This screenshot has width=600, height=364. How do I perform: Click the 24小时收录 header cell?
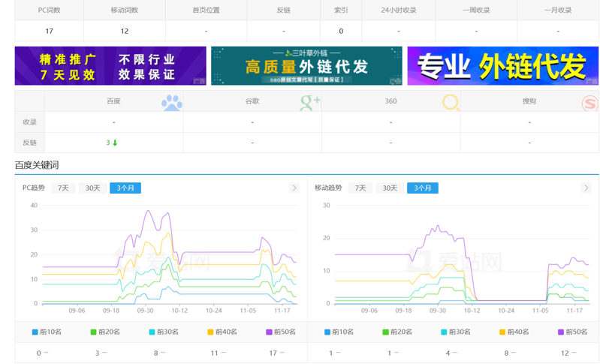(x=398, y=10)
